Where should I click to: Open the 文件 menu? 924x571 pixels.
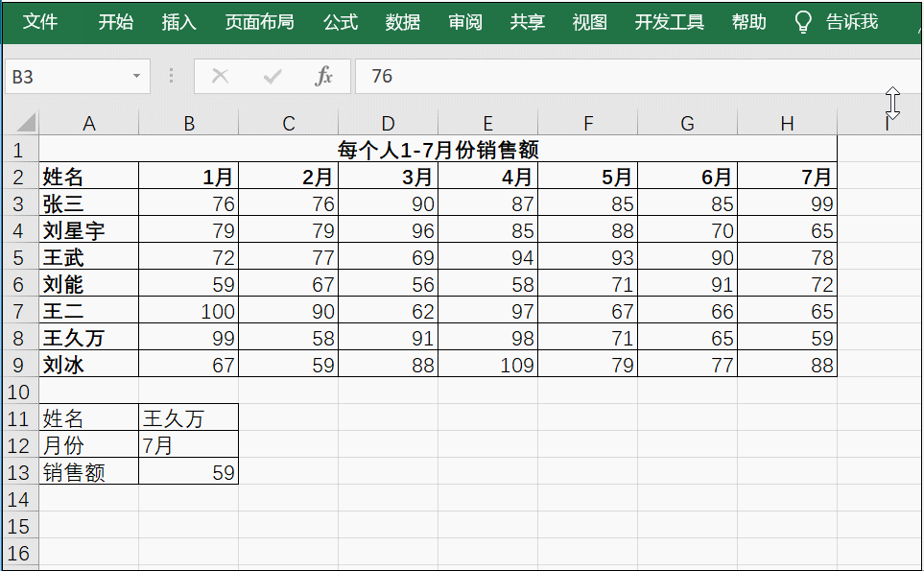click(x=41, y=21)
